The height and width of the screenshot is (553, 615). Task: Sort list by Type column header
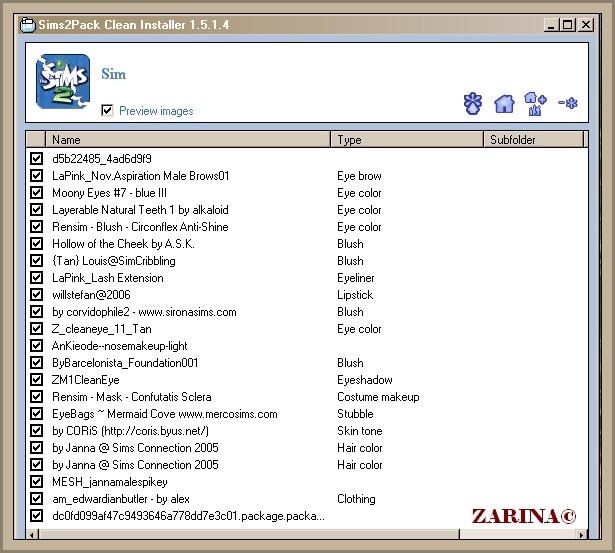click(x=407, y=140)
